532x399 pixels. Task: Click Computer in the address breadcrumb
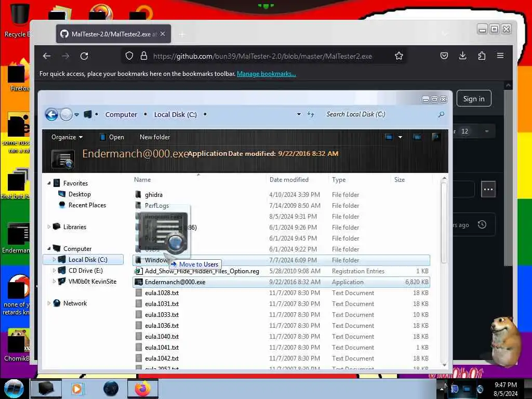[x=121, y=115]
